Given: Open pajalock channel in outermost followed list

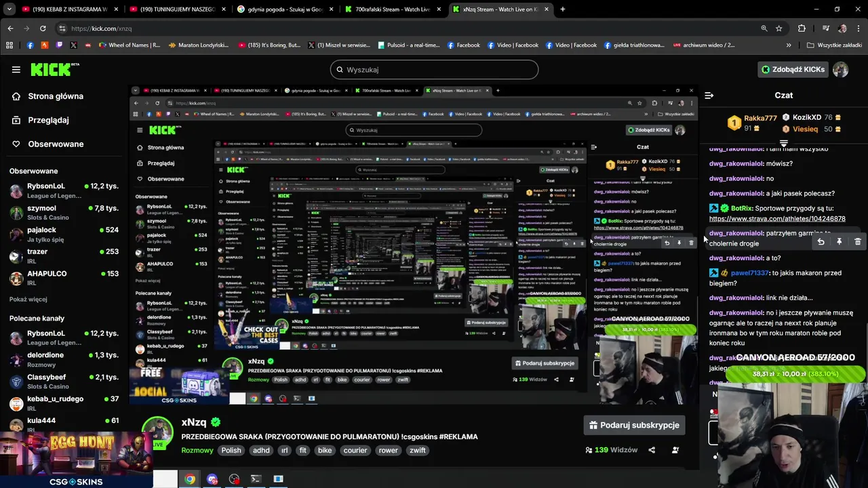Looking at the screenshot, I should (x=64, y=234).
